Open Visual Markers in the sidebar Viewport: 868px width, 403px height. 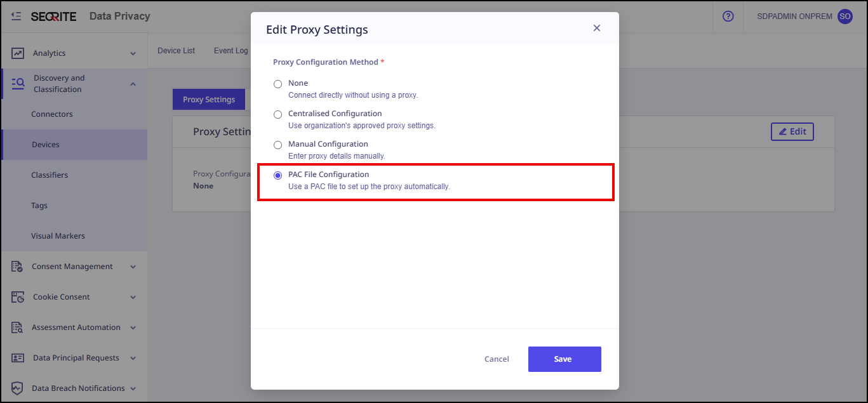58,236
